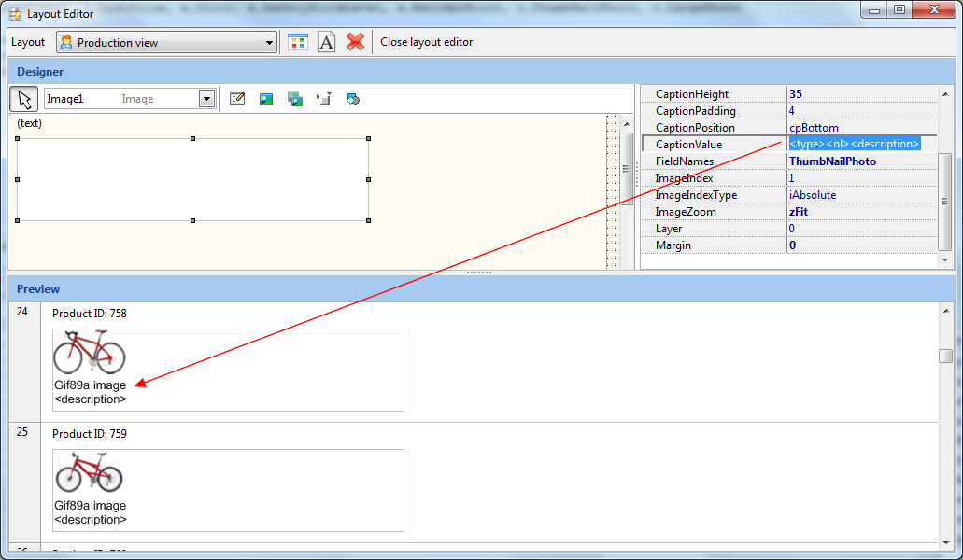963x560 pixels.
Task: Select the CaptionValue property field
Action: tap(855, 145)
